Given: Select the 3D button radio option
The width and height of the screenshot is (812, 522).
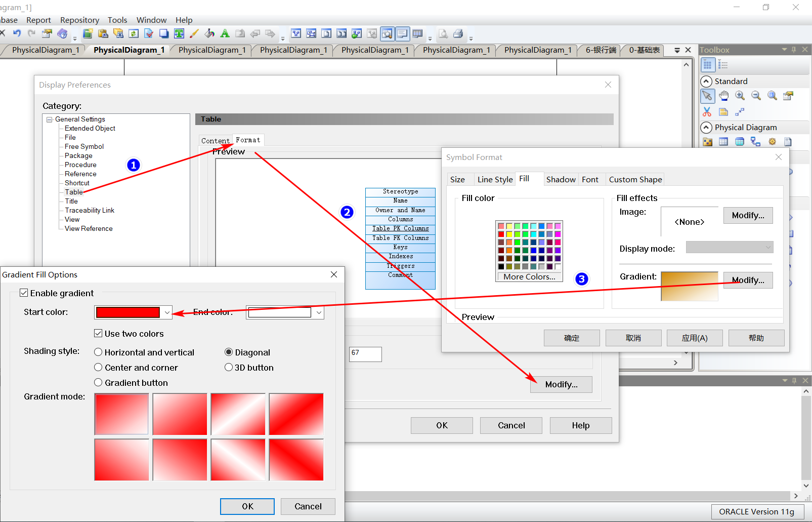Looking at the screenshot, I should pos(229,367).
